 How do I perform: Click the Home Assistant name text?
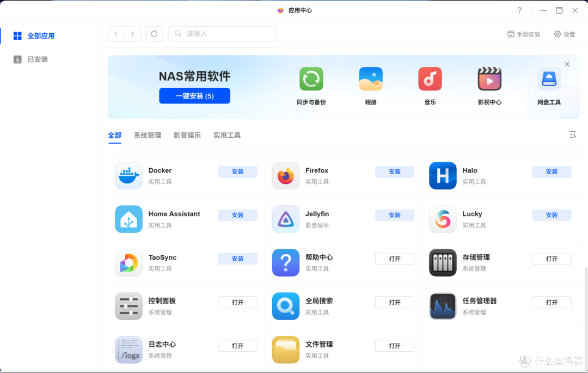[x=174, y=213]
